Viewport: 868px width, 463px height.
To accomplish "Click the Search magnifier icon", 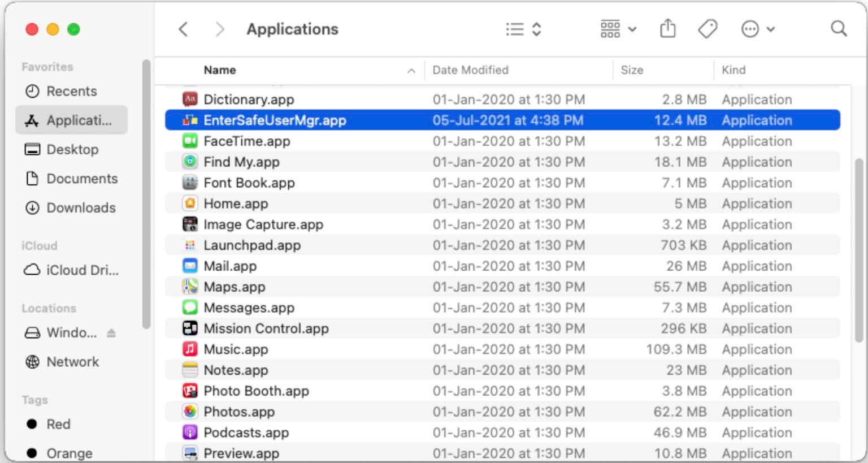I will (839, 28).
